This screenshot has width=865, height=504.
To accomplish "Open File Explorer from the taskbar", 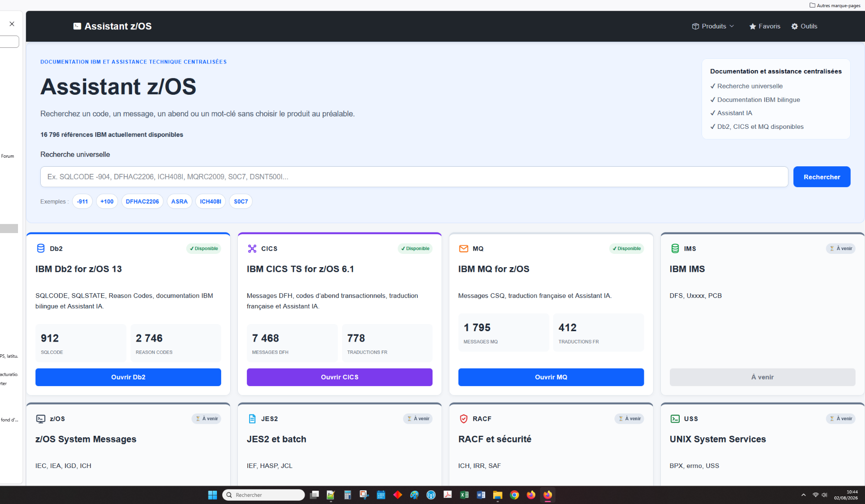I will click(x=497, y=495).
